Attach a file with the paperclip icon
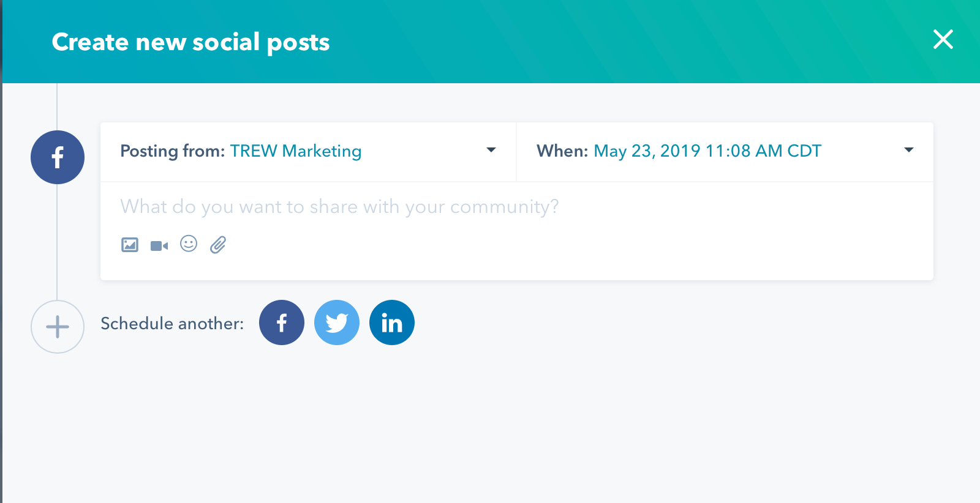 point(218,245)
